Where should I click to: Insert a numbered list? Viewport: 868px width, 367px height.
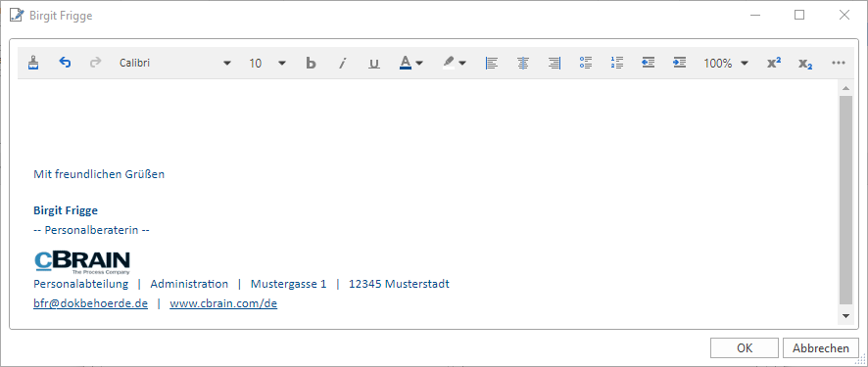tap(616, 63)
